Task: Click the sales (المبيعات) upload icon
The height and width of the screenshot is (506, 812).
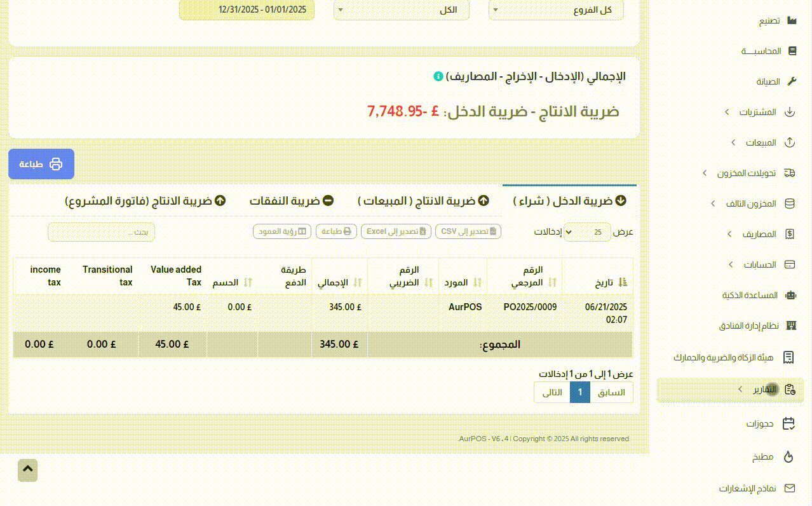Action: tap(790, 142)
